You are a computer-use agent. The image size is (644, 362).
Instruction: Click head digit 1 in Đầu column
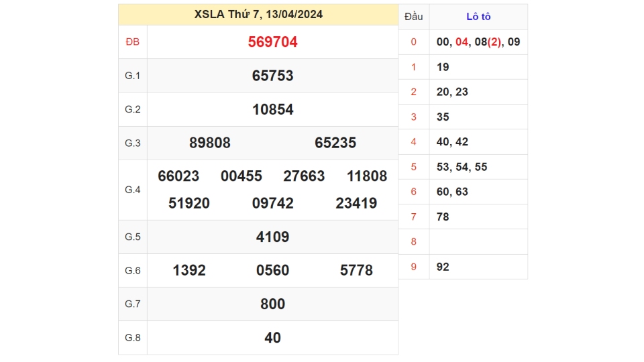click(414, 67)
